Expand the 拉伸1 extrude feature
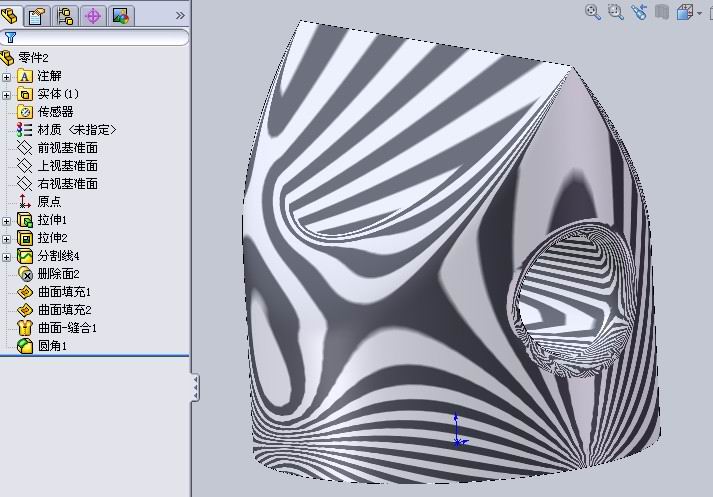 6,221
